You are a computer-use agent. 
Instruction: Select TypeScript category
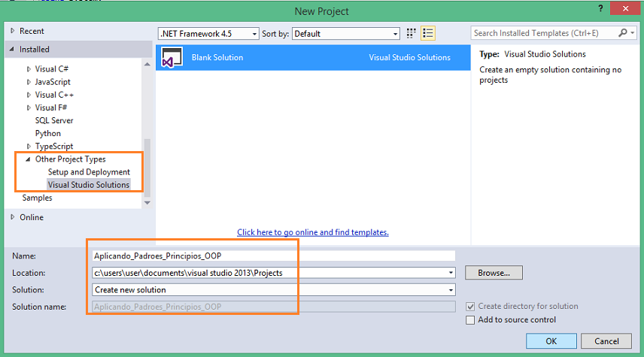54,146
